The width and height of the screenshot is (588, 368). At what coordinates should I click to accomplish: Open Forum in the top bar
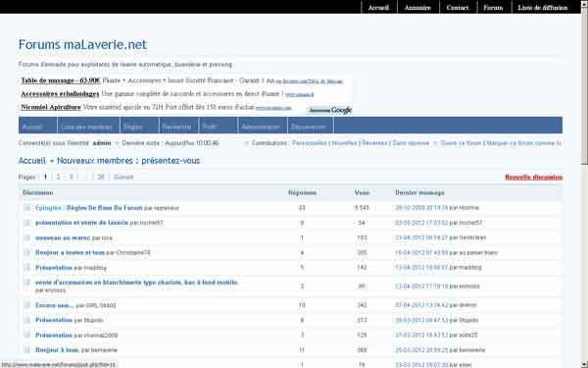click(493, 8)
